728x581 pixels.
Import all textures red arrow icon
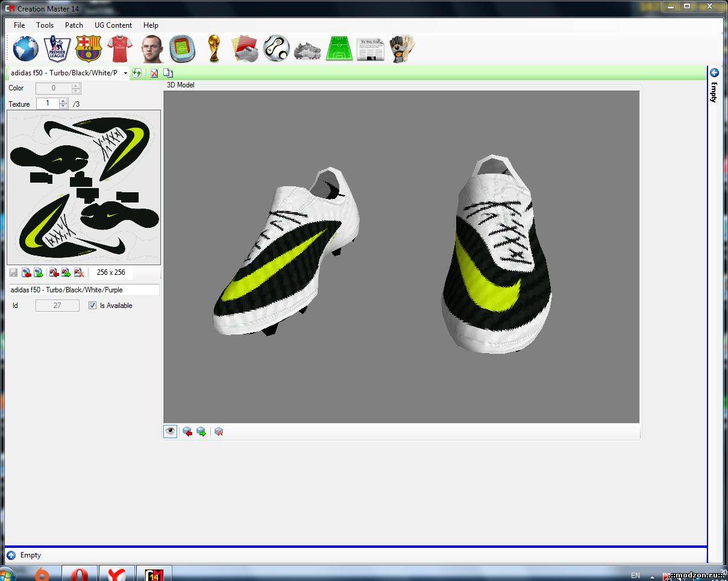54,272
